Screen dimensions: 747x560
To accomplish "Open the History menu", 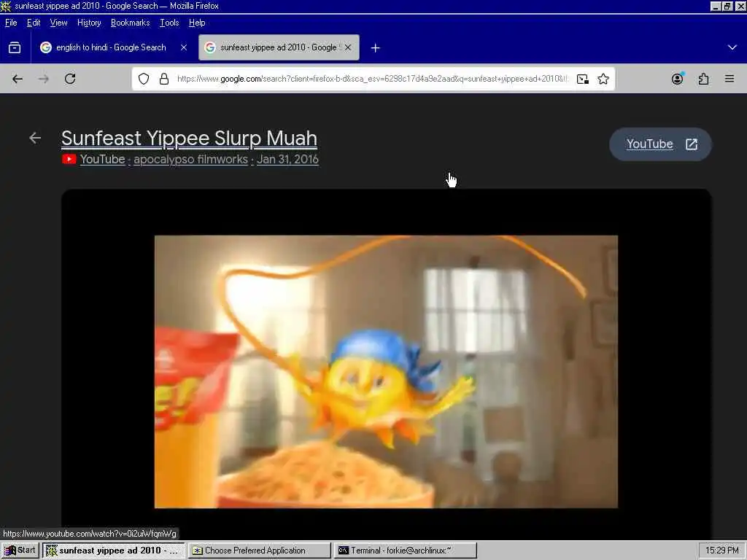I will (x=89, y=23).
